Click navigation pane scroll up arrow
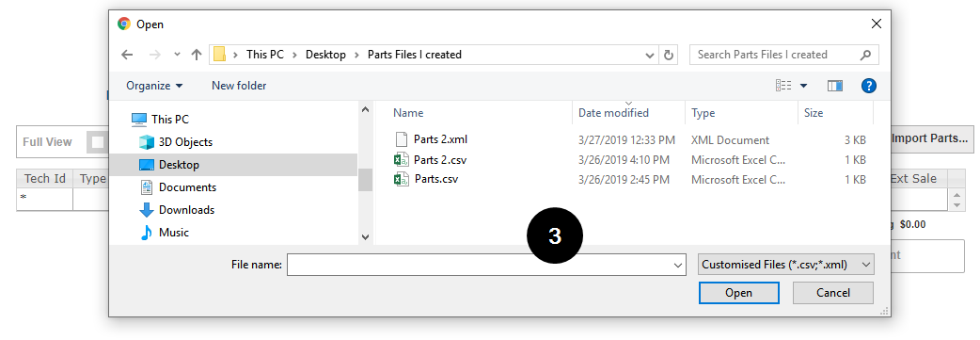 [366, 109]
